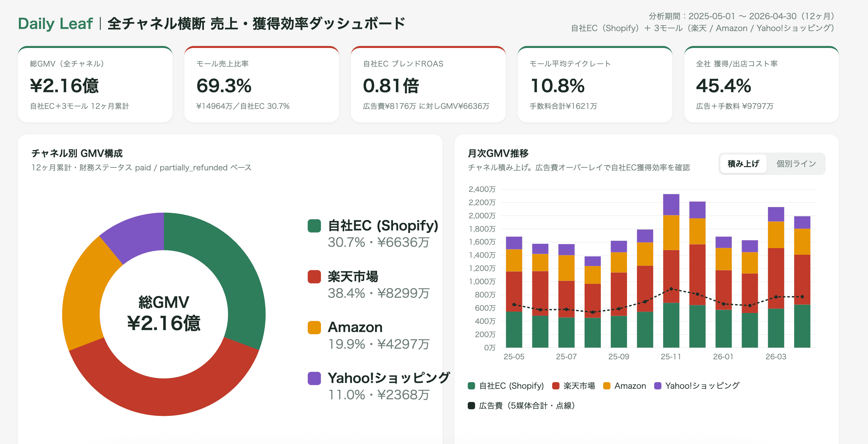This screenshot has height=444, width=868.
Task: Click the 25-07 stacked bar
Action: click(x=566, y=296)
